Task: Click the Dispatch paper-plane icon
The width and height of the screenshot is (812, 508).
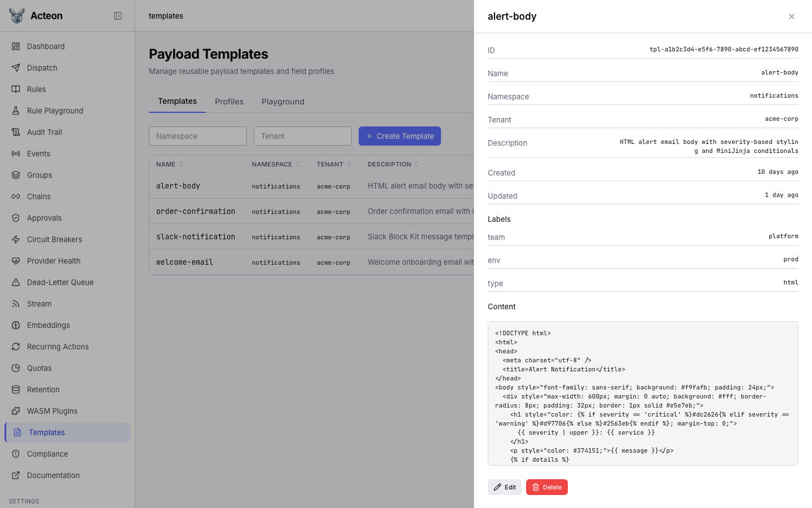Action: point(16,68)
